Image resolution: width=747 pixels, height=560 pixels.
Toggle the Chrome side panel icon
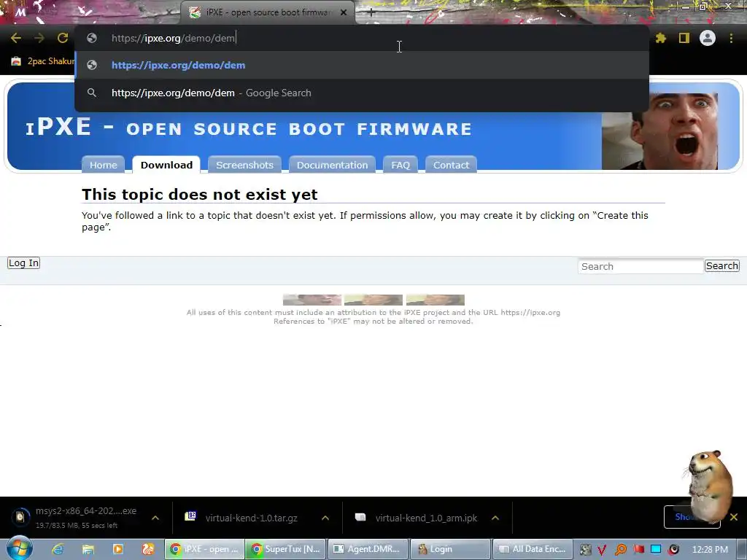click(684, 38)
